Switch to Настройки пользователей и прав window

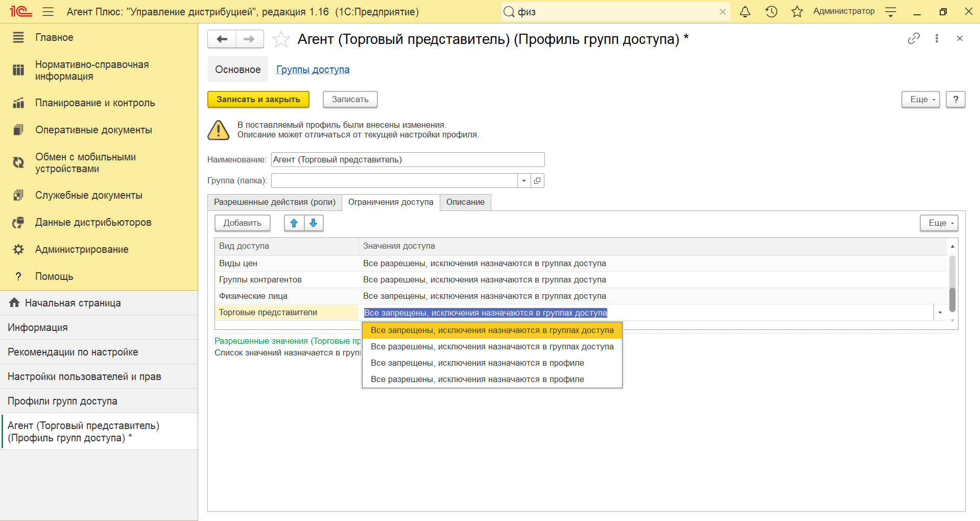[99, 376]
